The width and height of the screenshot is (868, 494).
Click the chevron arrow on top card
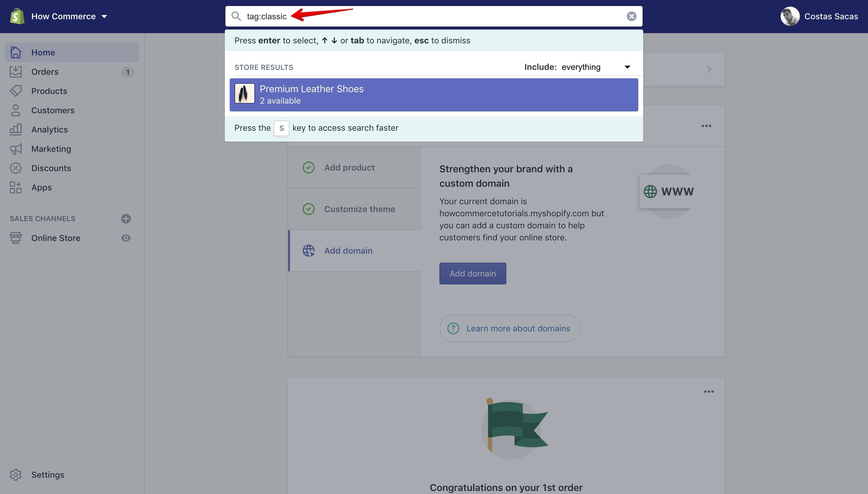pos(709,69)
